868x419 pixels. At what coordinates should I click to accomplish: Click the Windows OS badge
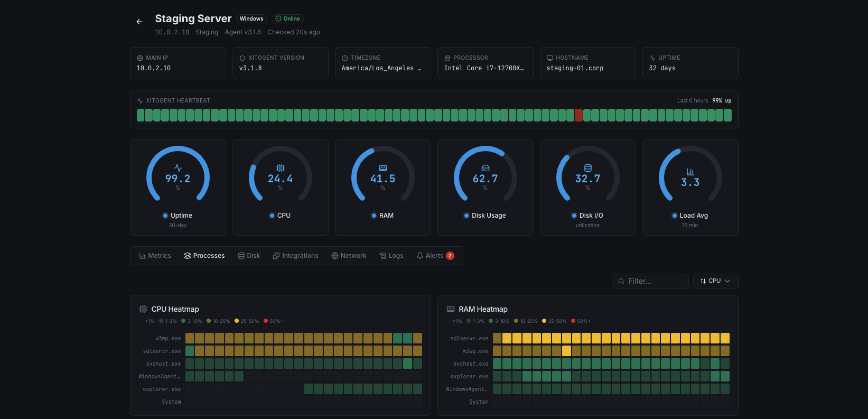(251, 18)
